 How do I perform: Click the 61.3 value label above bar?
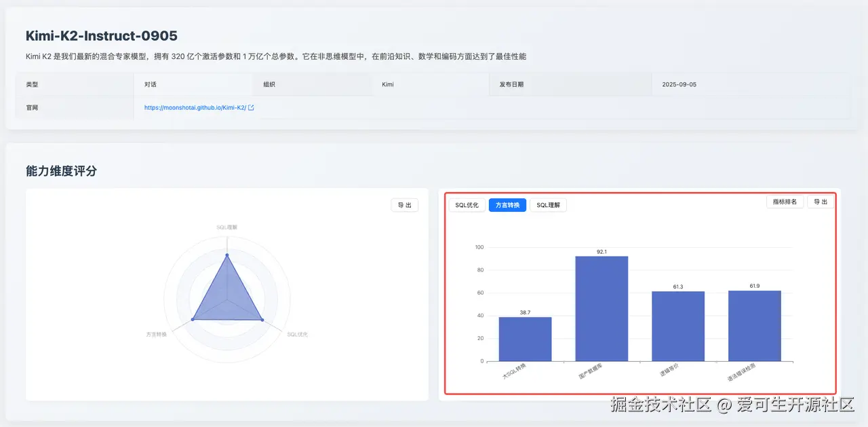678,287
